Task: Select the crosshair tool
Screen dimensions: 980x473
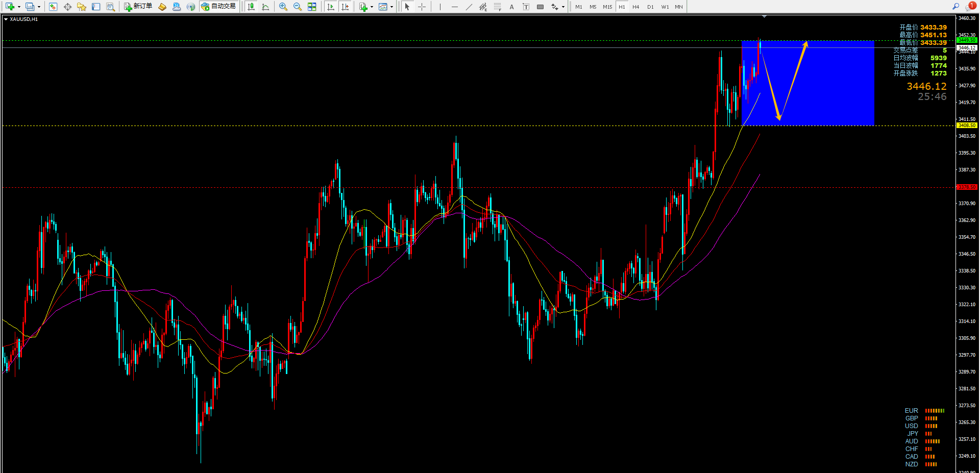Action: (x=422, y=7)
